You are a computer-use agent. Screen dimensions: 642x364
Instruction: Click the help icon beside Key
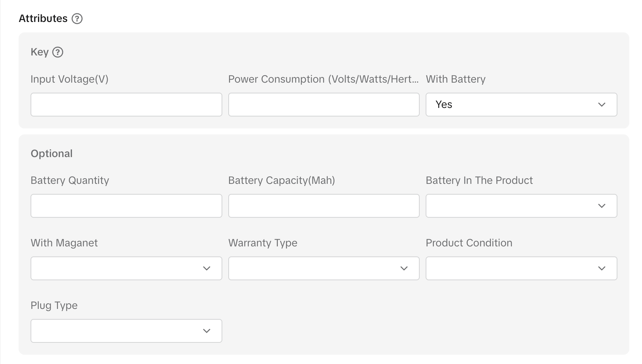[x=58, y=52]
